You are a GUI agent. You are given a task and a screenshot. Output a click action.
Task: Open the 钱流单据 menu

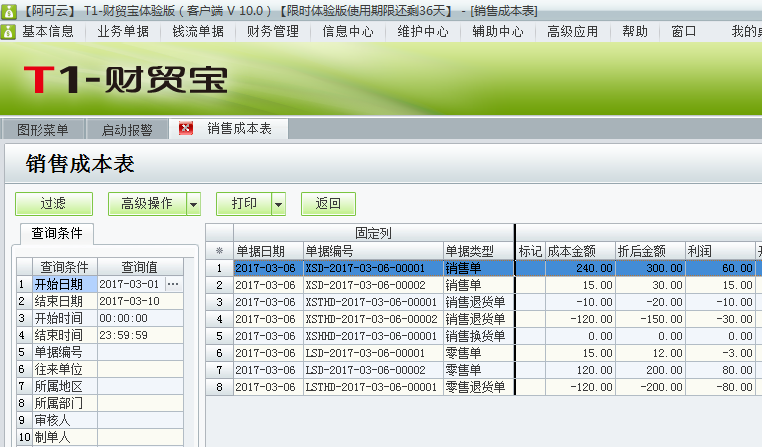[x=198, y=32]
